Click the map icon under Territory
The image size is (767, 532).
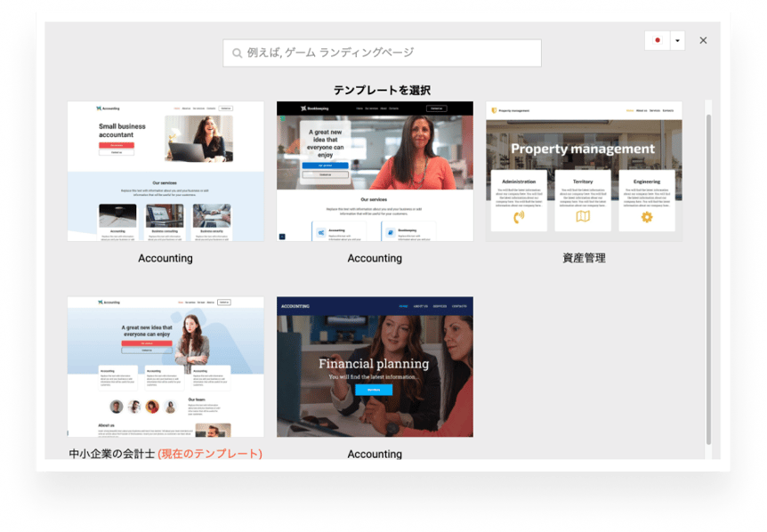tap(584, 216)
